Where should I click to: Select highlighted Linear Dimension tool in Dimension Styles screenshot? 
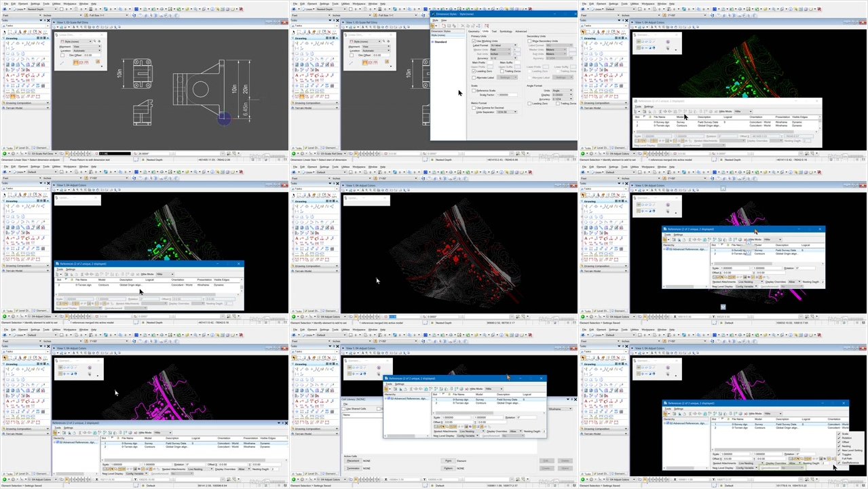point(301,96)
